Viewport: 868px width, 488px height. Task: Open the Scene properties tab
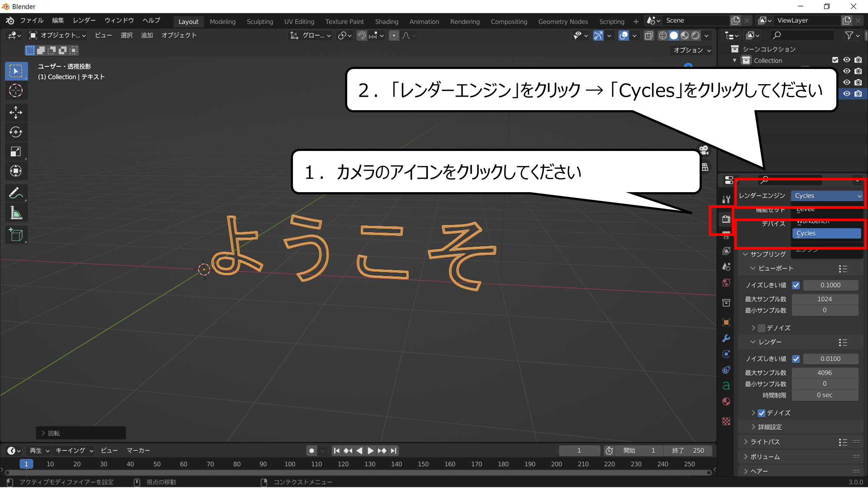click(x=726, y=267)
